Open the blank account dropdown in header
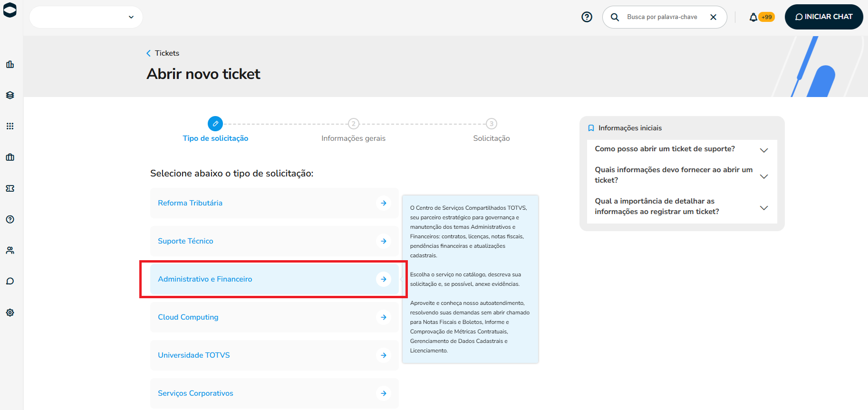The height and width of the screenshot is (410, 868). click(86, 17)
